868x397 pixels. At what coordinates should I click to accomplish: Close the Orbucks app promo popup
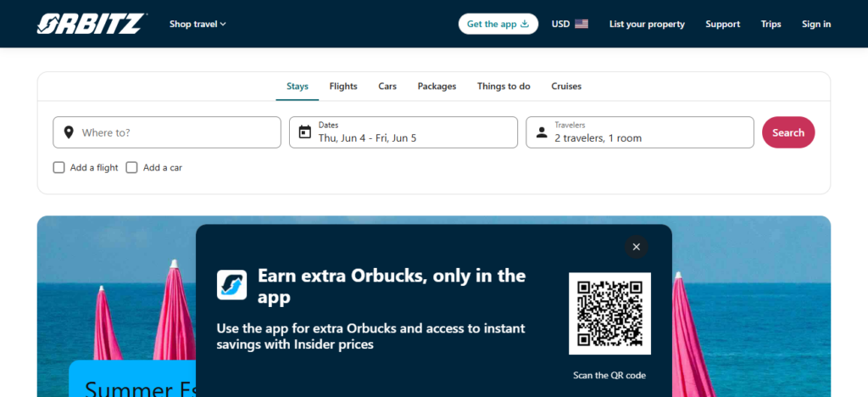636,247
